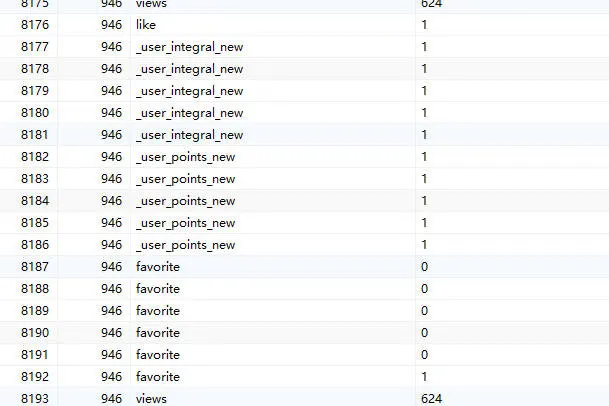This screenshot has width=609, height=406.
Task: Click 946 cell in row 8186
Action: click(111, 245)
